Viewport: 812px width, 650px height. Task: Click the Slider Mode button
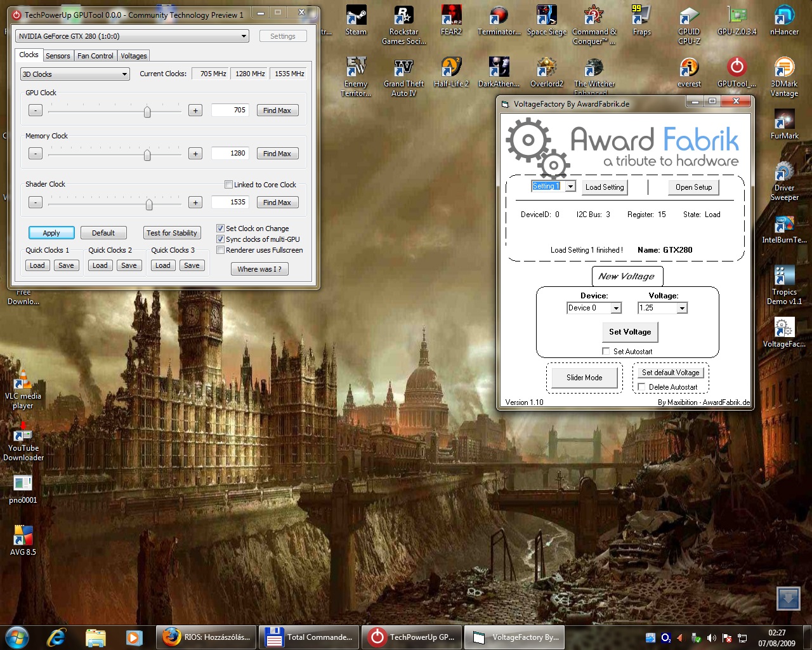point(584,378)
